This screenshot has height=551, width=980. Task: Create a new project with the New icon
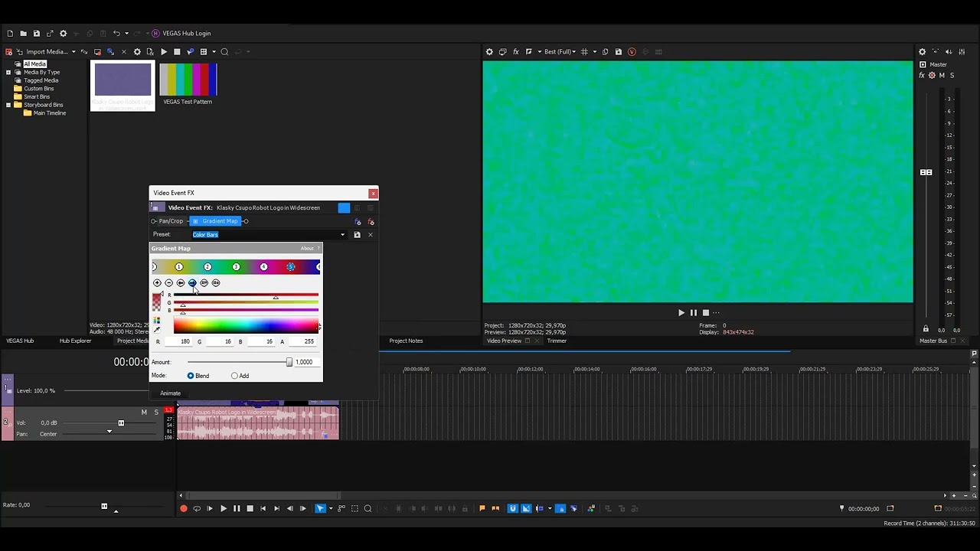(x=10, y=34)
